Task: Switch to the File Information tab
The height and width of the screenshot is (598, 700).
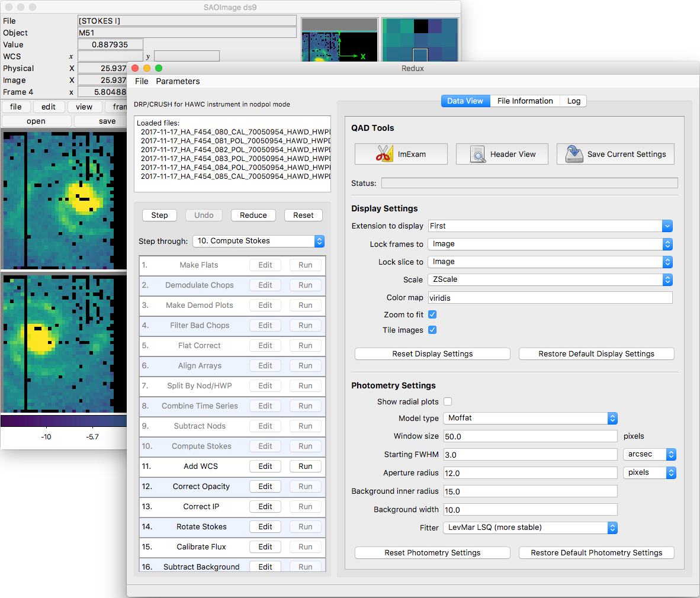Action: (524, 101)
